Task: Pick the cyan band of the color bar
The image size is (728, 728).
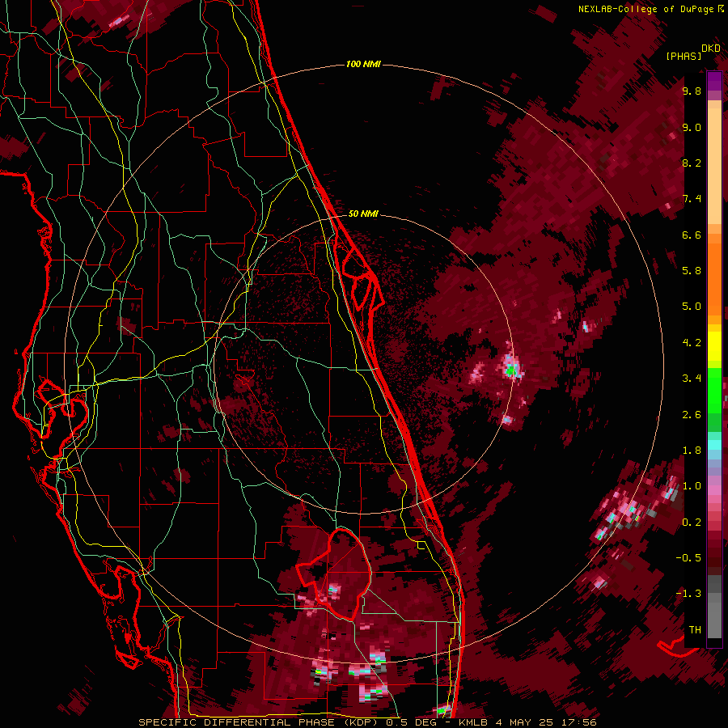Action: click(x=714, y=445)
